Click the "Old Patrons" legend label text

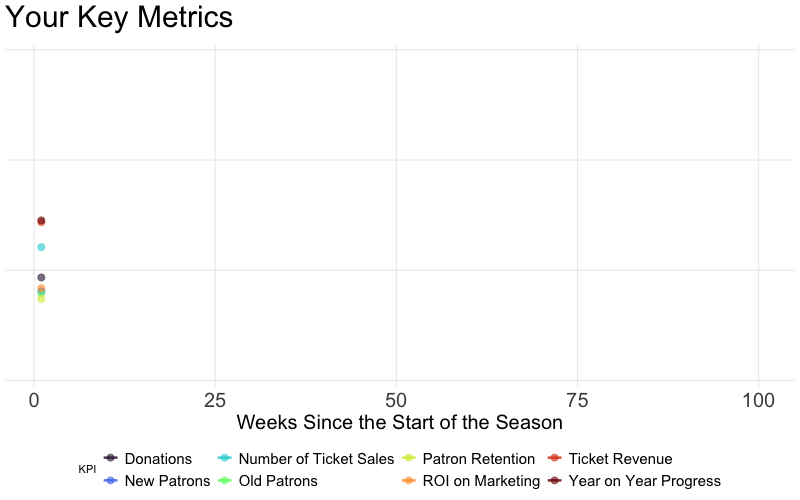[x=278, y=481]
